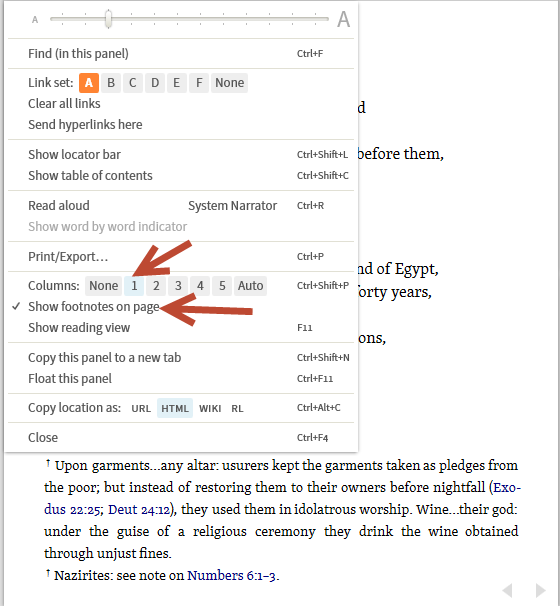This screenshot has height=606, width=560.
Task: Select WIKI copy location format
Action: pos(210,409)
